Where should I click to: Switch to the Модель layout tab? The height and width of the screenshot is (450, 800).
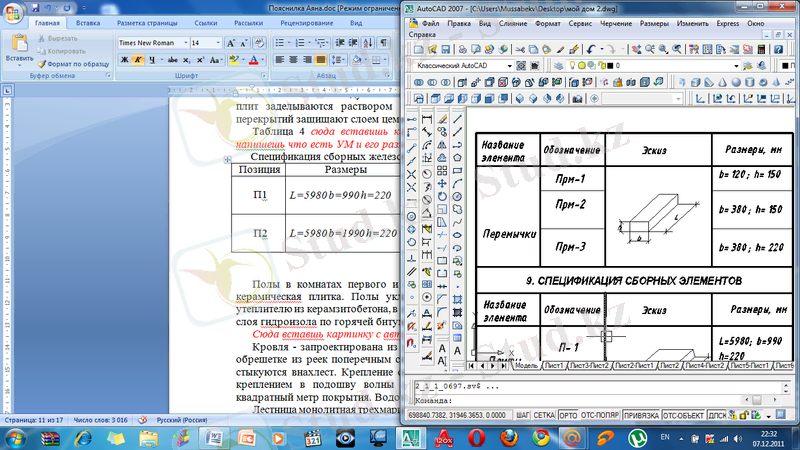click(524, 366)
